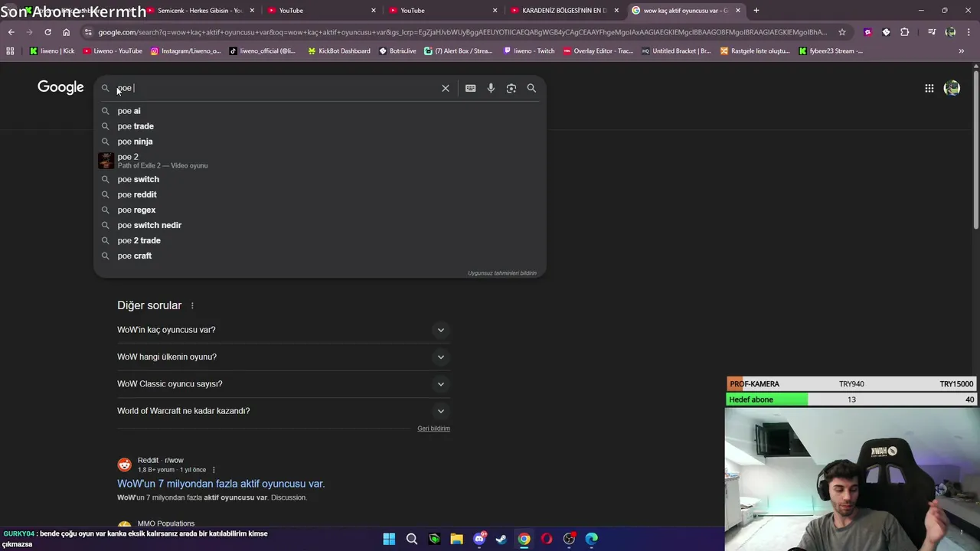The image size is (980, 551).
Task: Close the Semicenk - Herkes Gibisin tab
Action: point(252,11)
